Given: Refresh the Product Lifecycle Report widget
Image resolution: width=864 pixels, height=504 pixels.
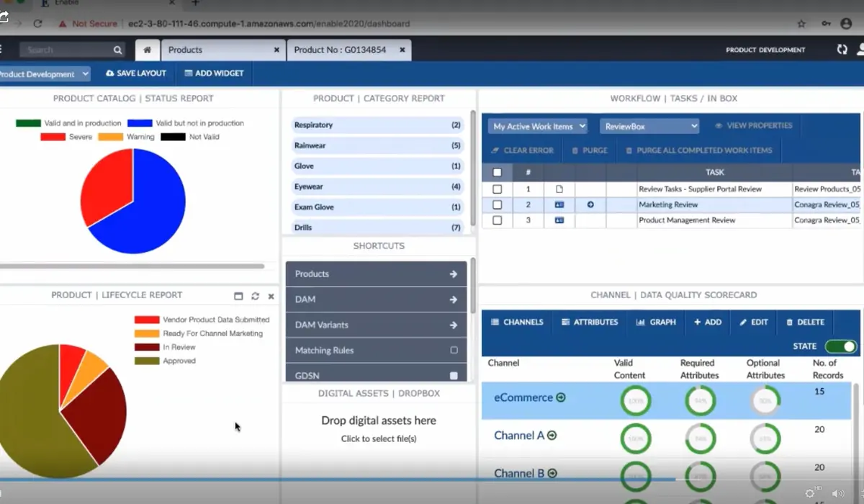Looking at the screenshot, I should click(255, 296).
